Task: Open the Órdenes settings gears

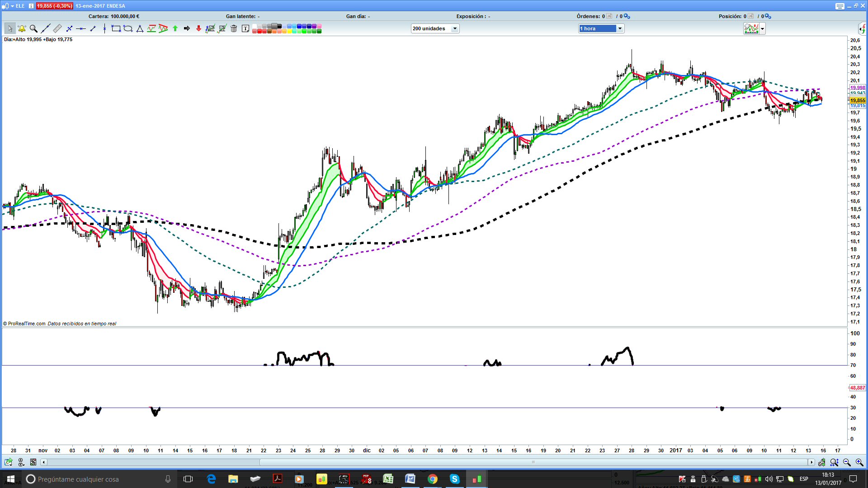Action: pyautogui.click(x=627, y=16)
